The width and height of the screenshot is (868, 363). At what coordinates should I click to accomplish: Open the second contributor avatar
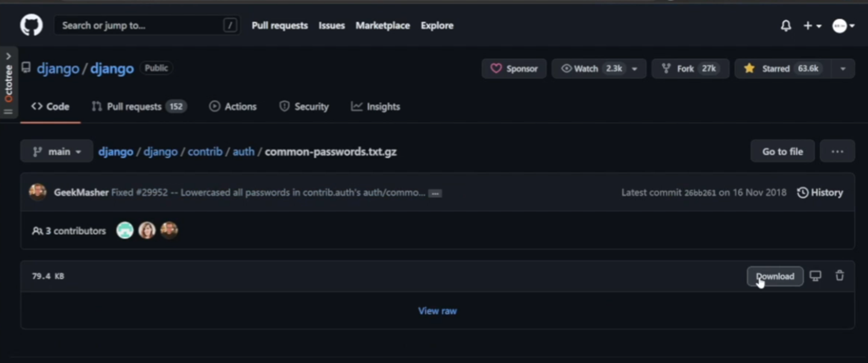147,230
